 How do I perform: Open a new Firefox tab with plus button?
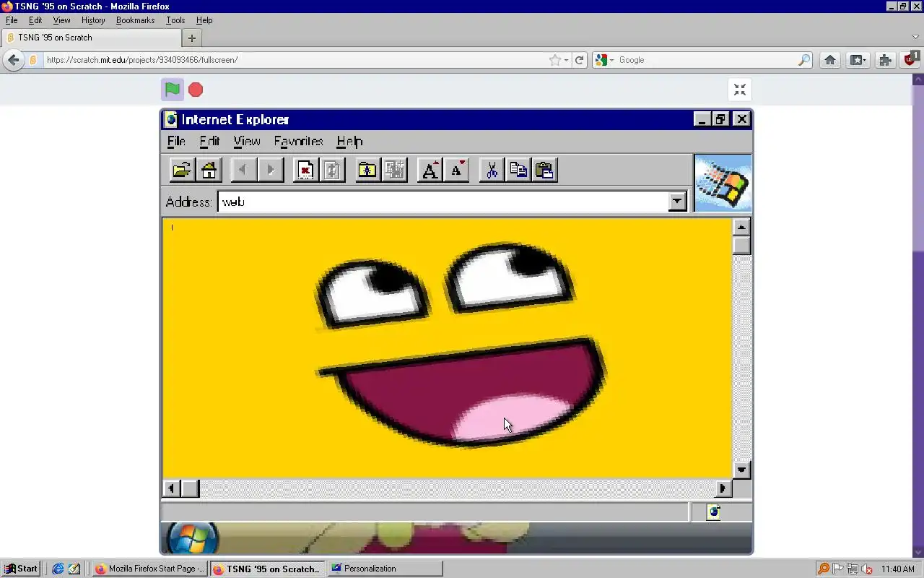pos(192,38)
